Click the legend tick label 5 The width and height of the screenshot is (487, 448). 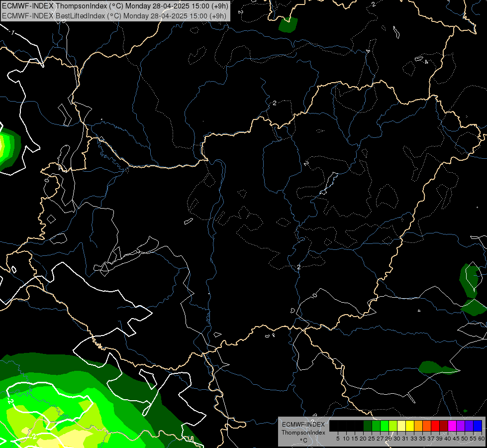[338, 439]
